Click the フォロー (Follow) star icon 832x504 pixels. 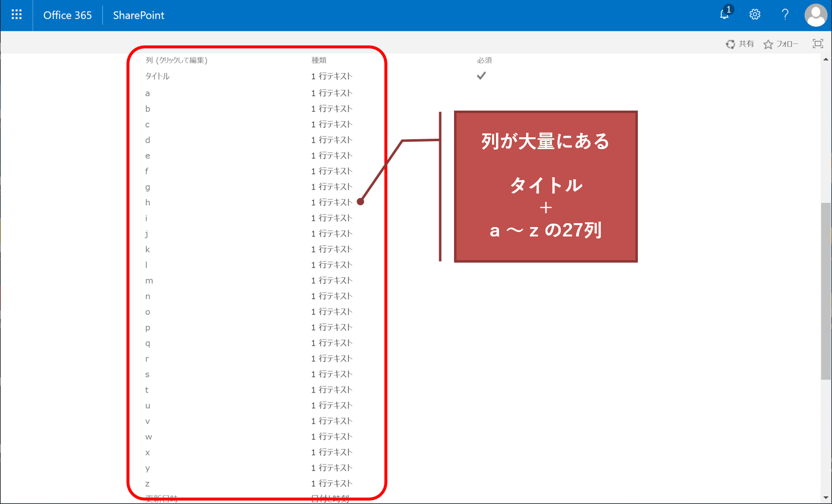tap(768, 44)
